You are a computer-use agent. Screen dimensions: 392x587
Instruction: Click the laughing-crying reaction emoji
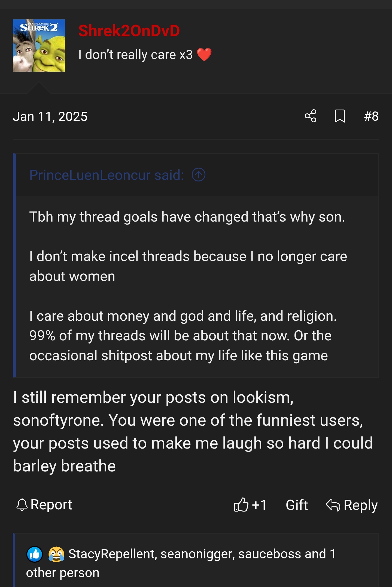56,554
